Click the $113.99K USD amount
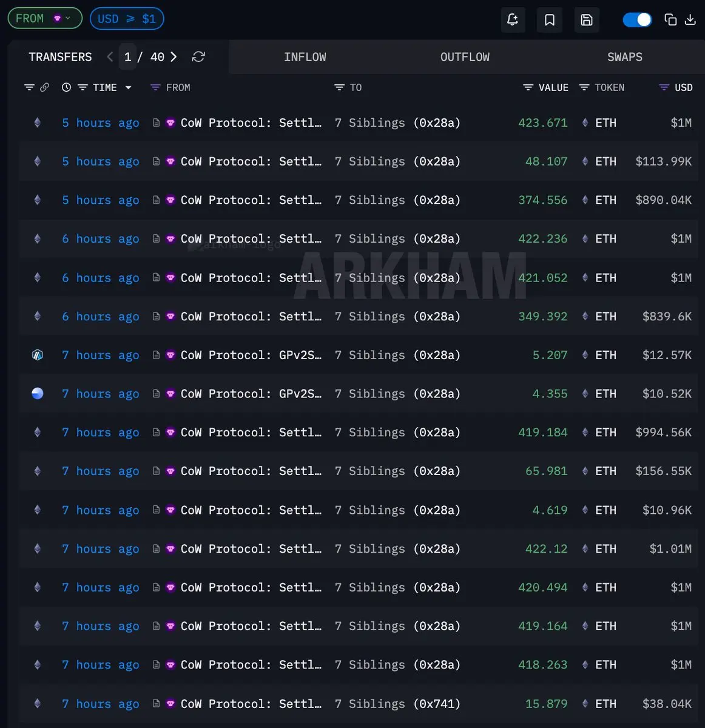705x728 pixels. [663, 161]
